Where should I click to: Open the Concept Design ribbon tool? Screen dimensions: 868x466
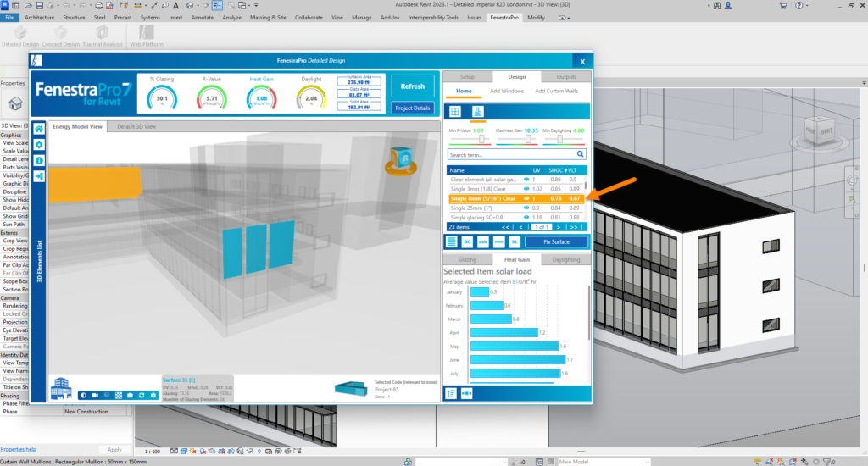coord(60,36)
